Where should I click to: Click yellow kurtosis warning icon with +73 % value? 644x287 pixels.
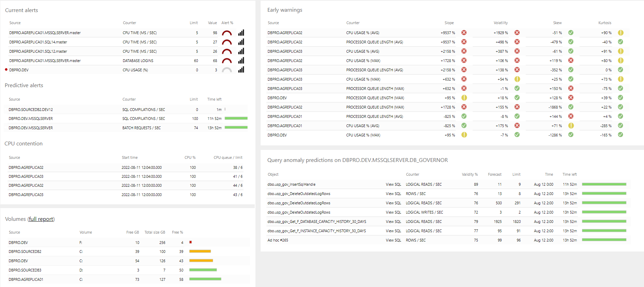click(x=621, y=79)
